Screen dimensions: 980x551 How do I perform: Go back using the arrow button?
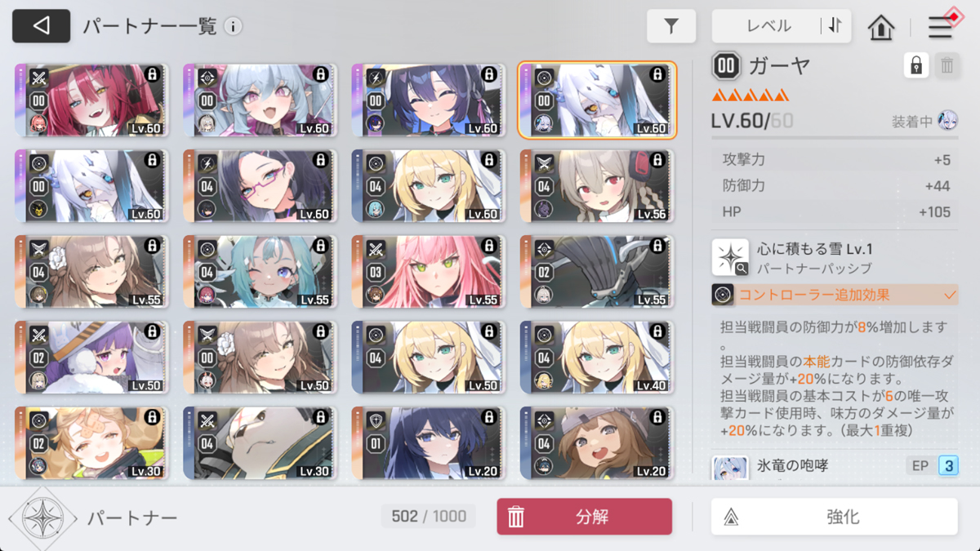click(x=41, y=26)
